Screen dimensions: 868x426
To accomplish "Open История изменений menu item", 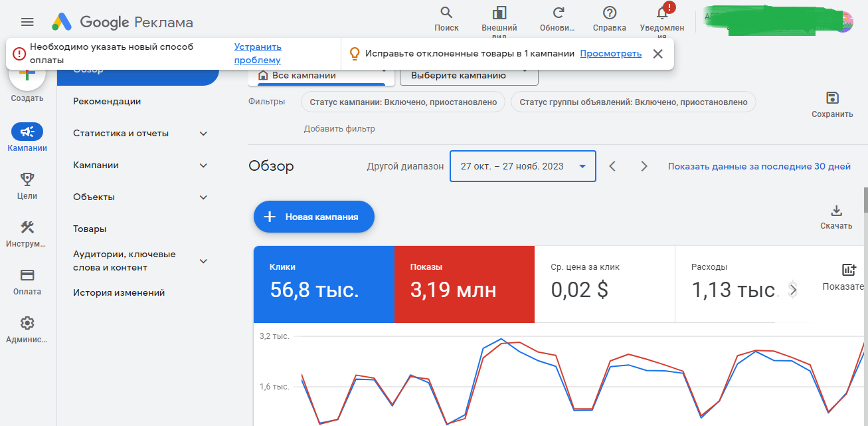I will click(119, 293).
